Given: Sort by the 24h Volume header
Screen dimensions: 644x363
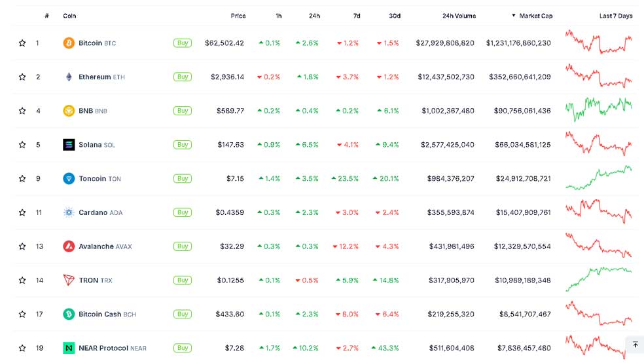Looking at the screenshot, I should click(x=459, y=16).
